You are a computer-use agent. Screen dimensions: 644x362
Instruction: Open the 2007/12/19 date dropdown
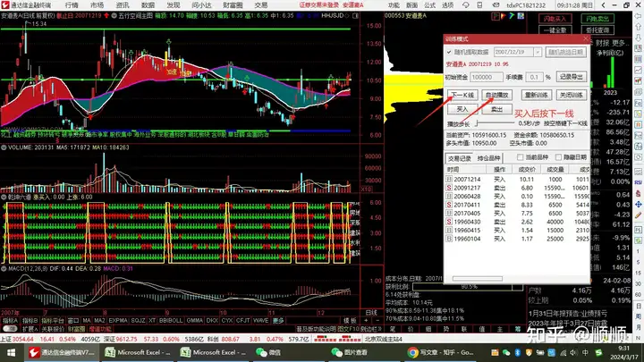(538, 52)
